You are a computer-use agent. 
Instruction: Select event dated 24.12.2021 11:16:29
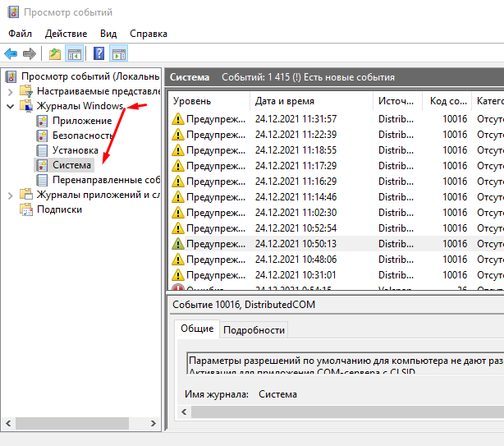[336, 182]
